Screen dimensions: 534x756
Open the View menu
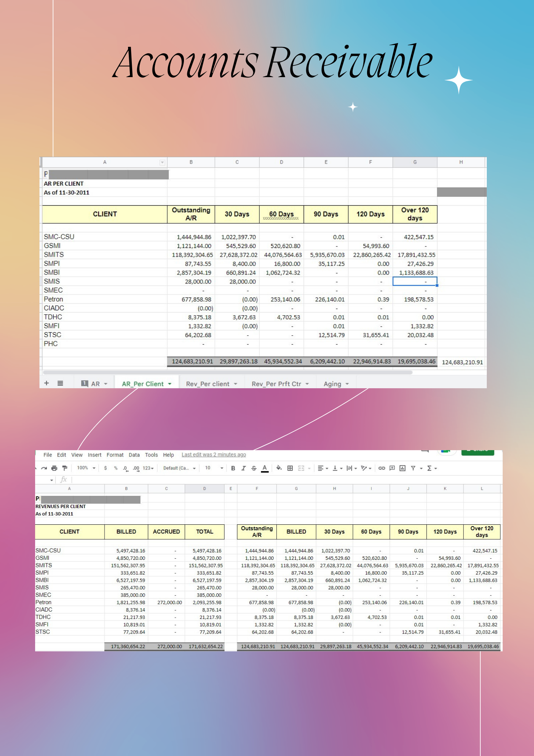point(77,455)
